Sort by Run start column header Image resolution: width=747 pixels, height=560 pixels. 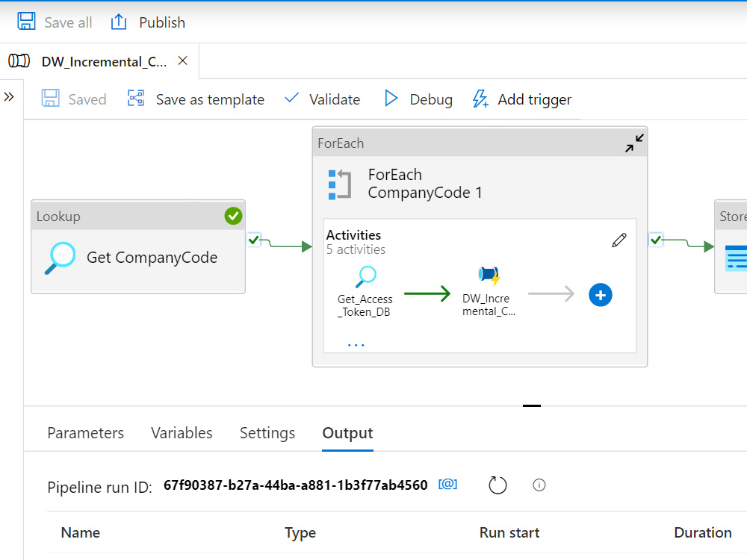click(x=509, y=532)
